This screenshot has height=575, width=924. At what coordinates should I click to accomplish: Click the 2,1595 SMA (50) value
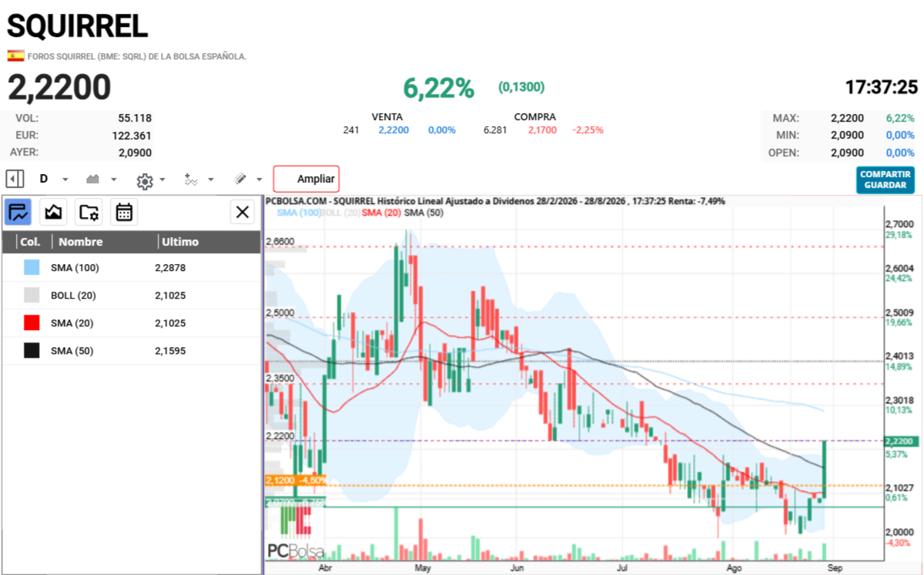pyautogui.click(x=170, y=351)
